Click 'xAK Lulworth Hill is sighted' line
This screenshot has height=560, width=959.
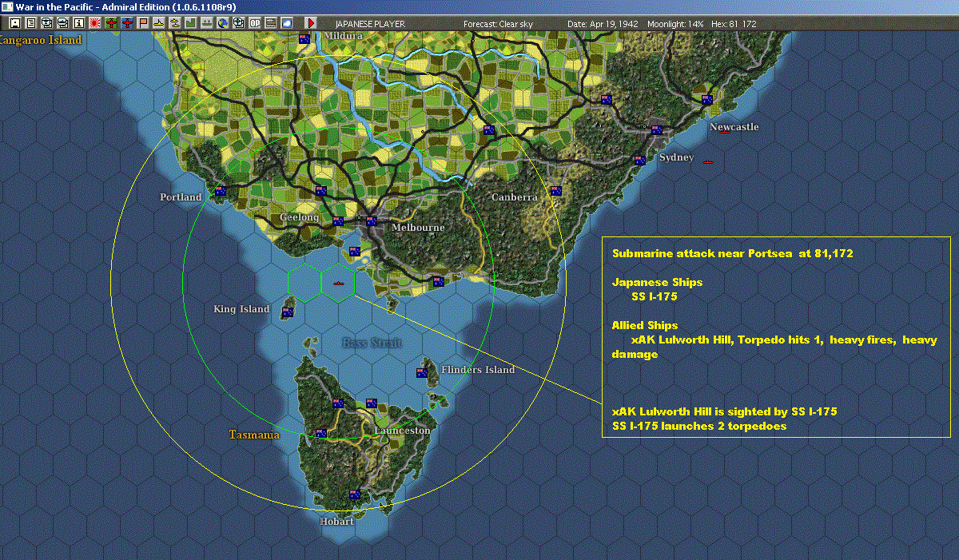725,411
